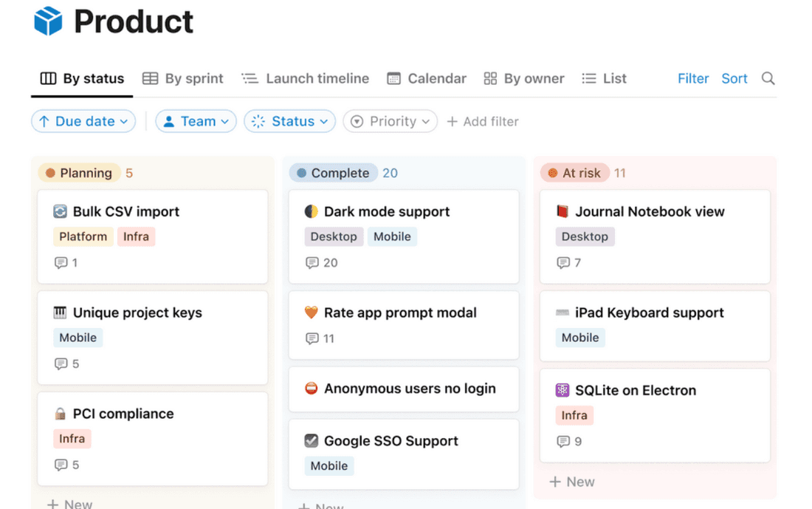This screenshot has width=812, height=509.
Task: Click the Sort link
Action: pyautogui.click(x=734, y=78)
